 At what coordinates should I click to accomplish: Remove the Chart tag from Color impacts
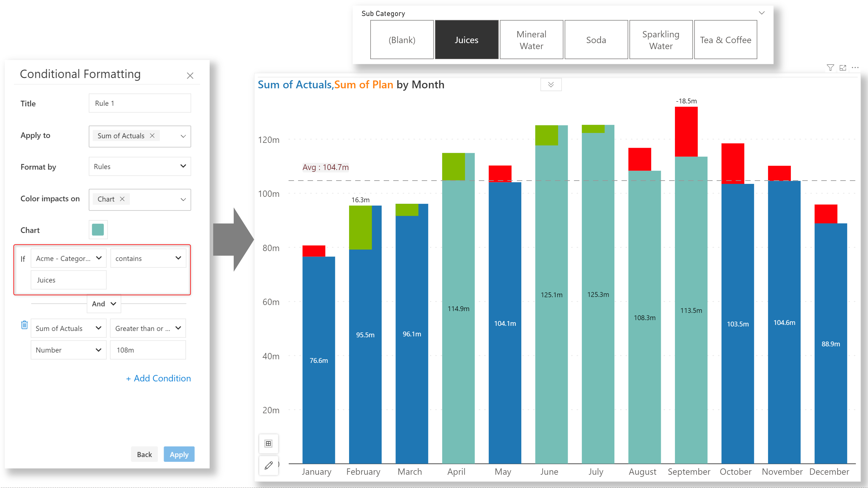point(122,199)
